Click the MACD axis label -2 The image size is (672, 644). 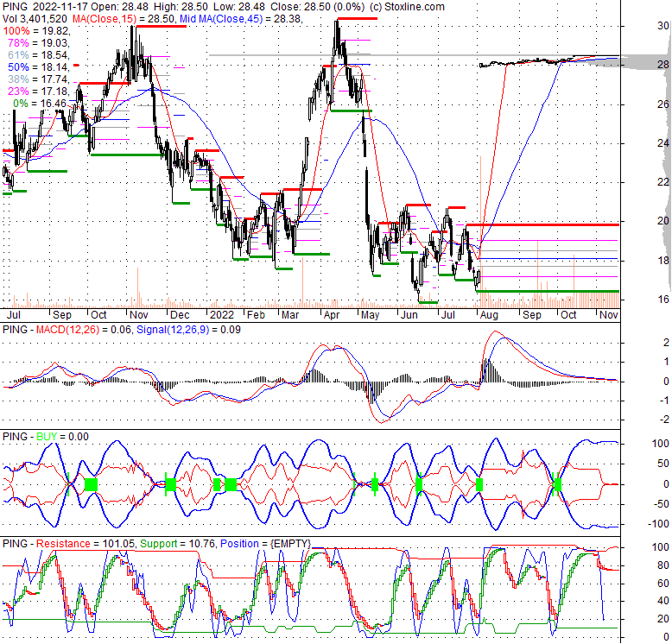point(664,419)
